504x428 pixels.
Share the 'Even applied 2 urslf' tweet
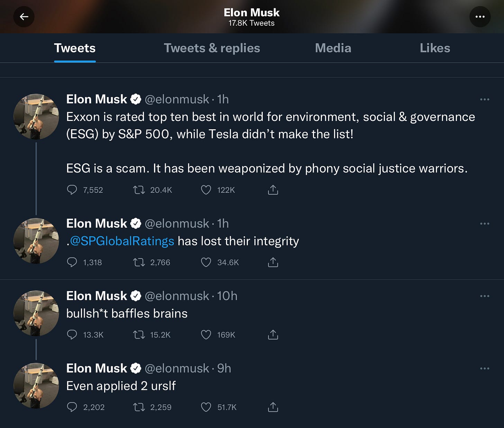point(273,407)
